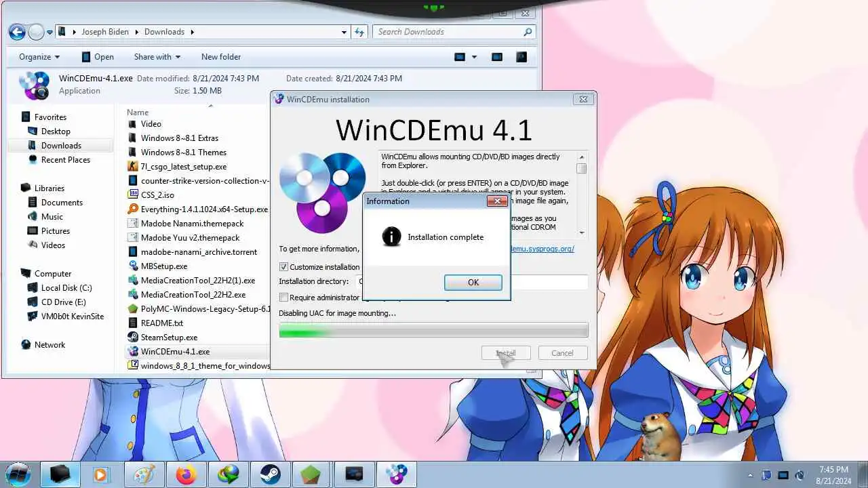
Task: Click the search magnifier icon in Explorer
Action: 528,32
